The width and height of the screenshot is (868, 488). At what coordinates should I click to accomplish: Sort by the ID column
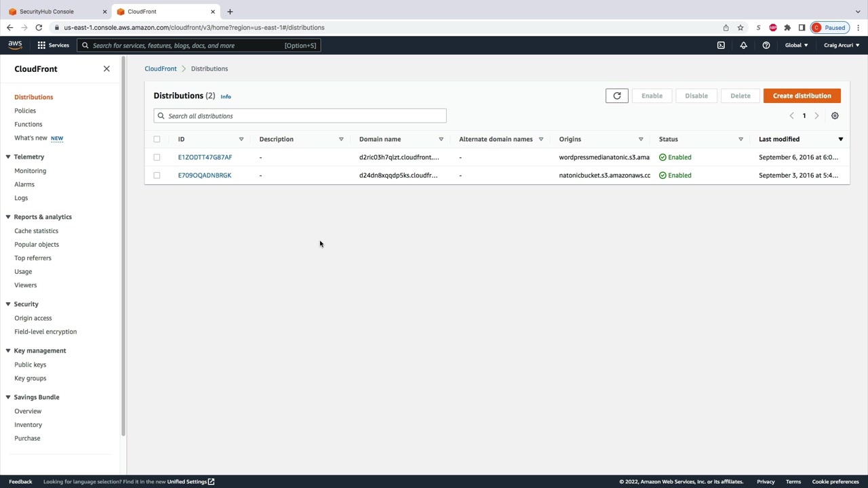241,139
